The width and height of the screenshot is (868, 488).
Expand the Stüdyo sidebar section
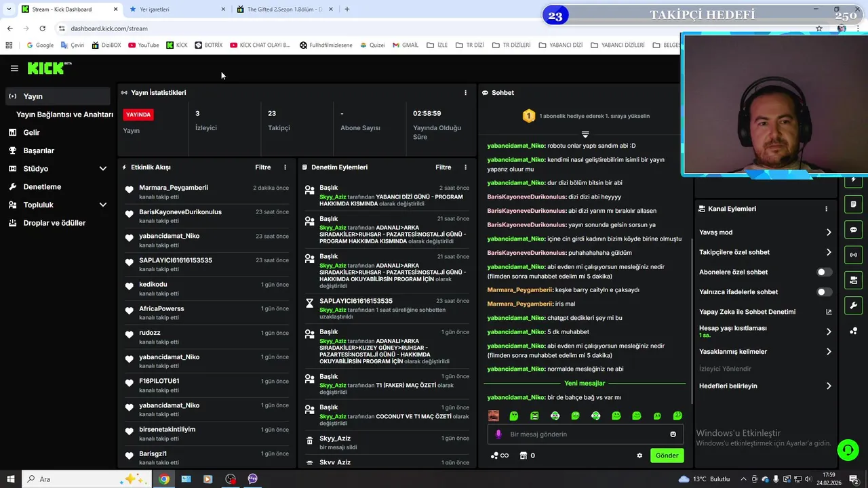103,169
